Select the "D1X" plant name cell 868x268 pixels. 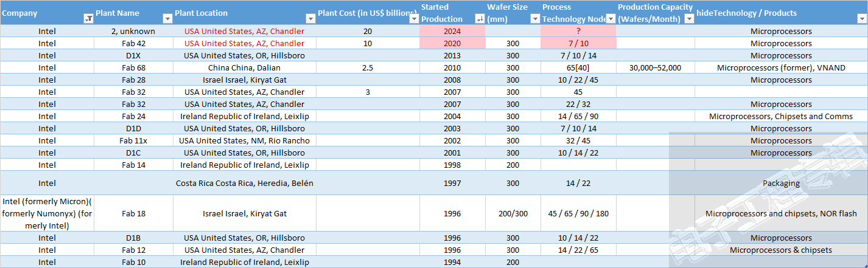coord(133,55)
